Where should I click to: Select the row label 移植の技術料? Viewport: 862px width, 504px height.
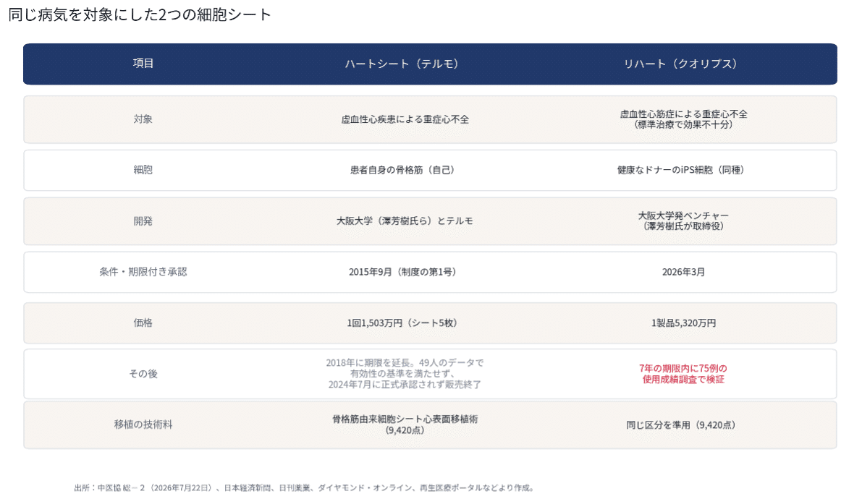tap(143, 424)
